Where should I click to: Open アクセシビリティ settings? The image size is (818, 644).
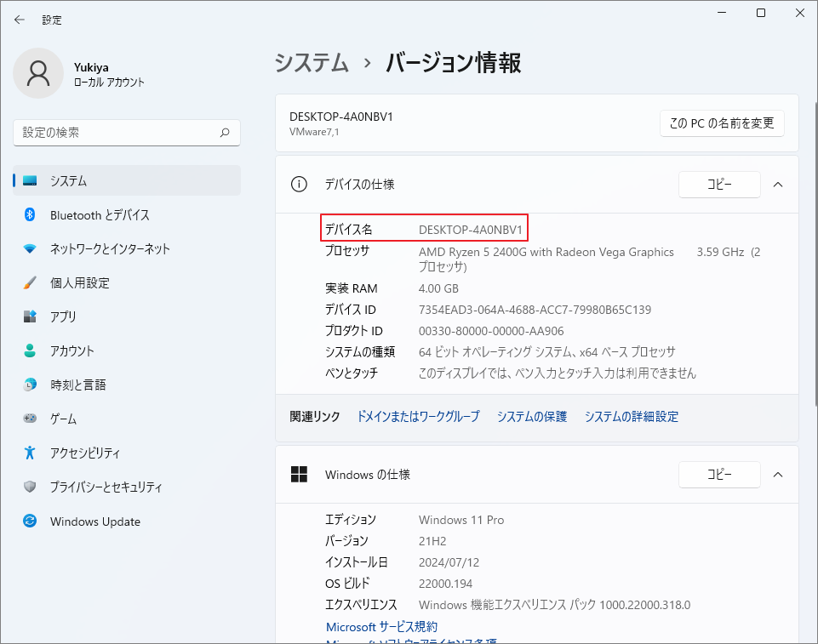pyautogui.click(x=127, y=453)
